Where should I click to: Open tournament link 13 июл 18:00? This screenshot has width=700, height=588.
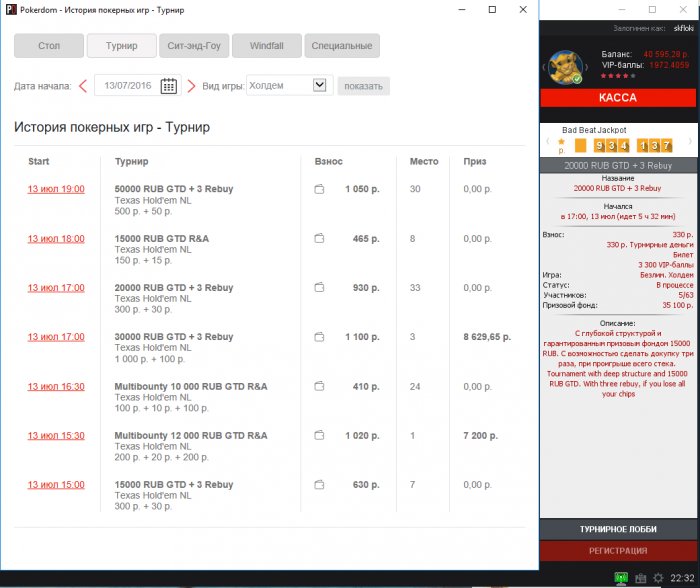(56, 238)
